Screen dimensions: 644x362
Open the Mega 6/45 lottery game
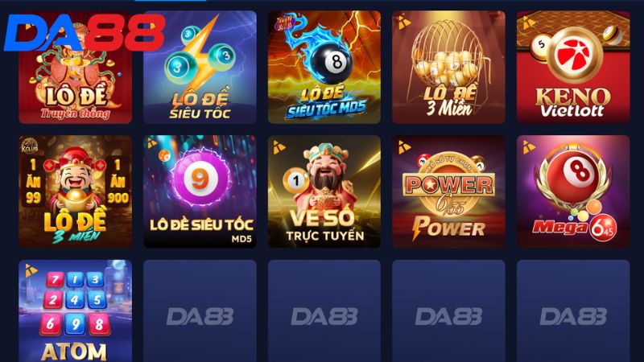click(573, 191)
